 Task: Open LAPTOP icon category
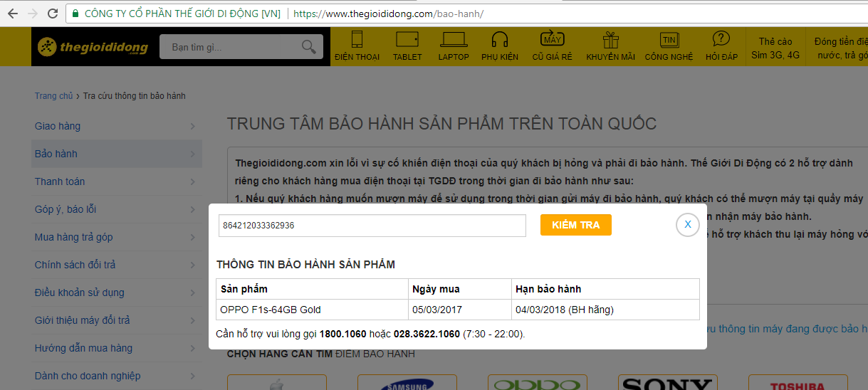[454, 46]
